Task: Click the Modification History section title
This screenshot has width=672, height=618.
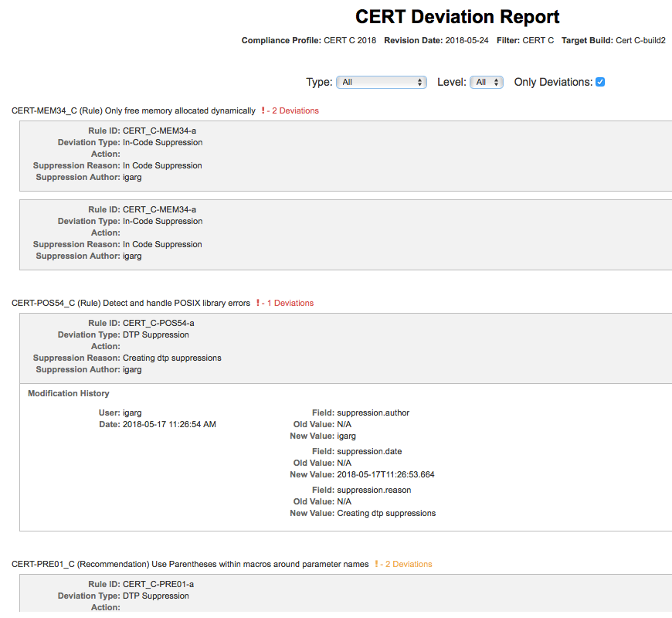Action: (69, 393)
